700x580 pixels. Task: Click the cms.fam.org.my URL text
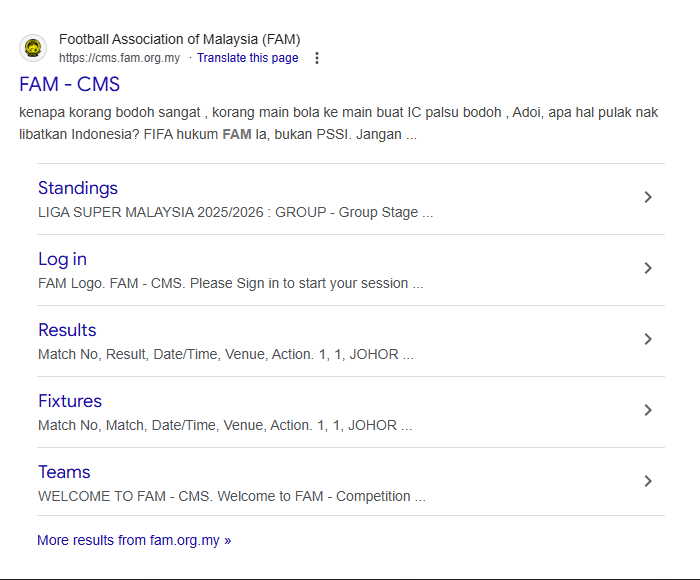119,58
